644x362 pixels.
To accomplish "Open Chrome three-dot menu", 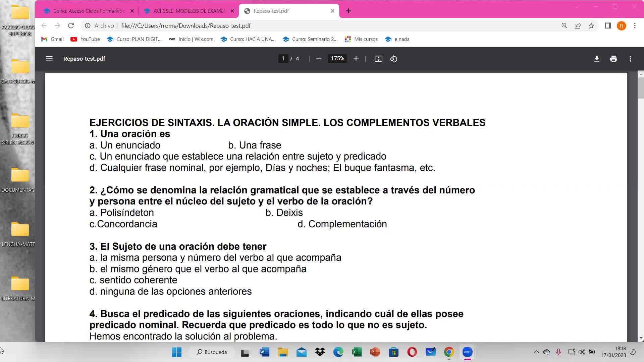I will pyautogui.click(x=635, y=26).
